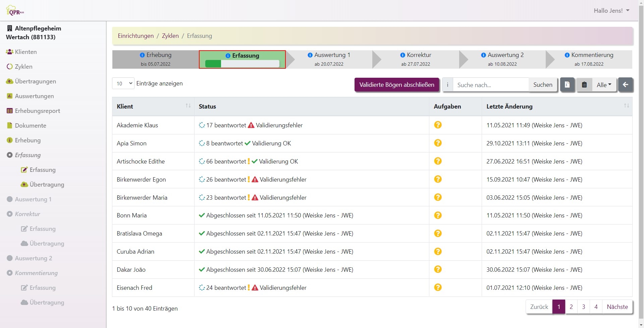Open the Hallo Jens! user menu
Screen dimensions: 644x328
pyautogui.click(x=611, y=11)
